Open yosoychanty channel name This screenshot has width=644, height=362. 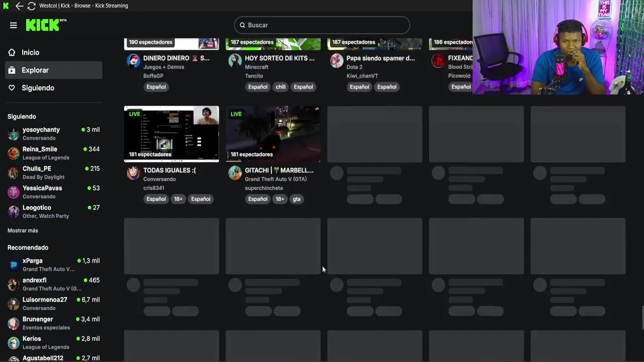[x=41, y=130]
